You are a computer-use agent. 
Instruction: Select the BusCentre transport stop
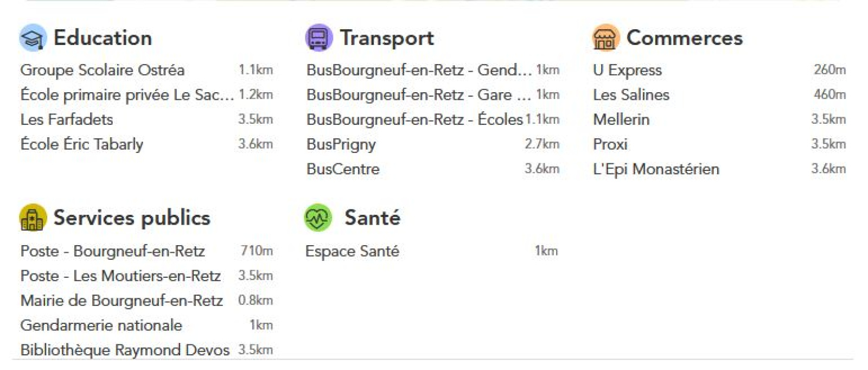tap(343, 169)
